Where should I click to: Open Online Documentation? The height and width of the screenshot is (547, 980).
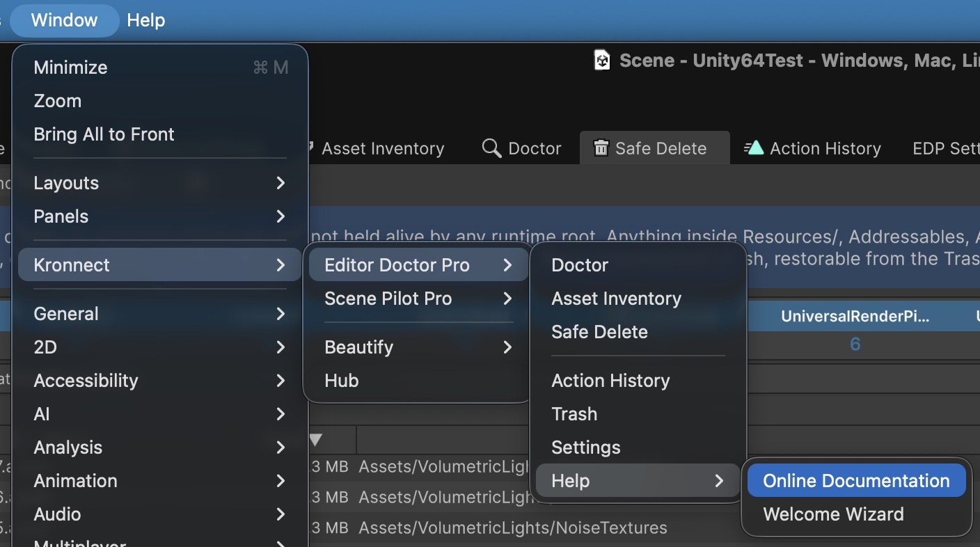click(857, 481)
